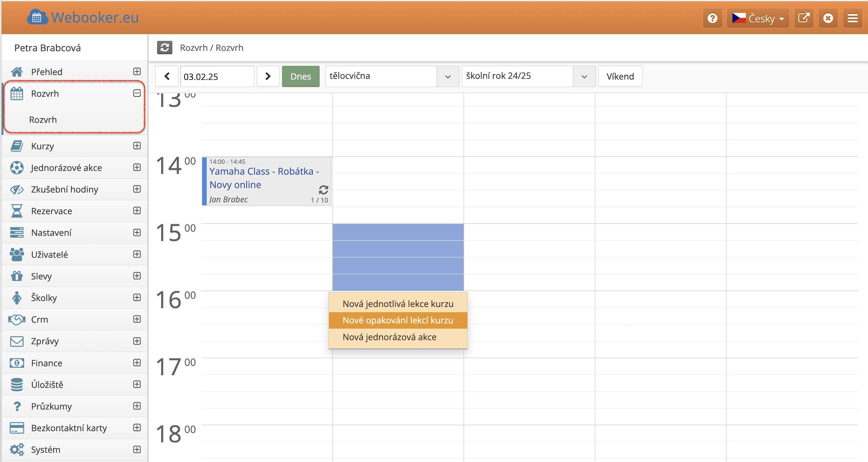The image size is (868, 462).
Task: Click the green Dnes button
Action: coord(300,76)
